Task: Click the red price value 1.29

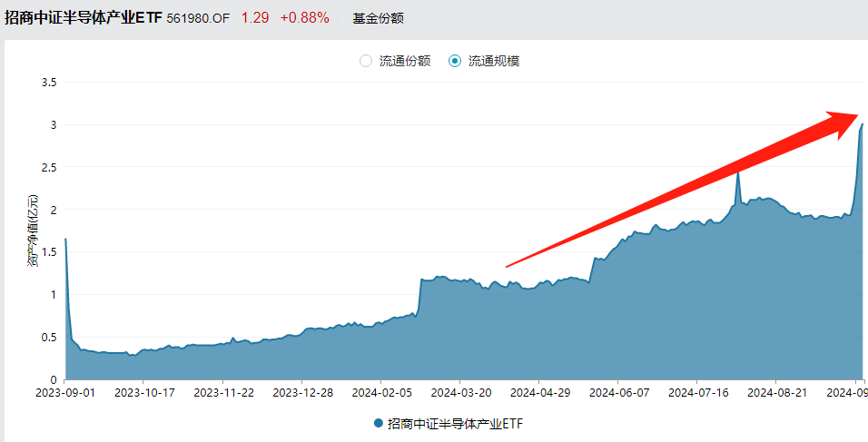Action: (x=254, y=17)
